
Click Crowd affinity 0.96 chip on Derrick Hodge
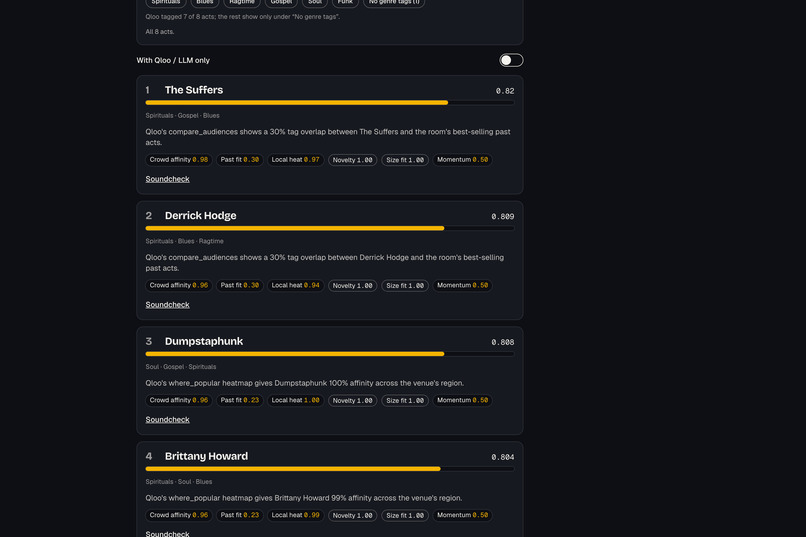tap(179, 286)
